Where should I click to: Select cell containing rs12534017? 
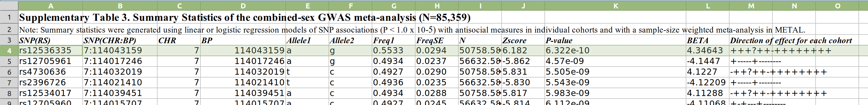pyautogui.click(x=50, y=93)
